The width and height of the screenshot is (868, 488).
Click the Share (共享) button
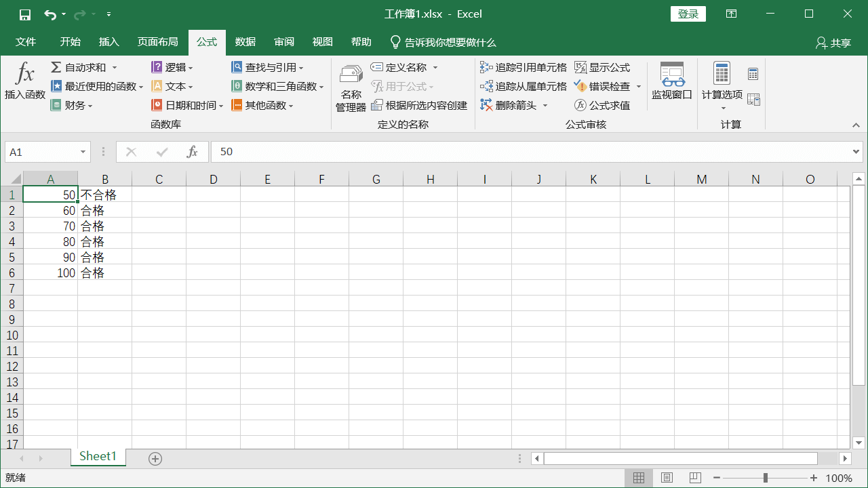[833, 43]
